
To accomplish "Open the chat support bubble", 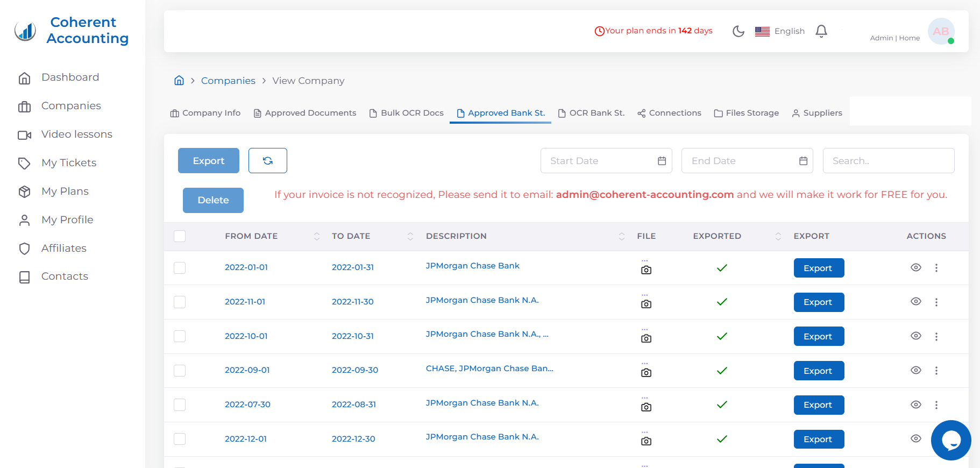I will (950, 440).
